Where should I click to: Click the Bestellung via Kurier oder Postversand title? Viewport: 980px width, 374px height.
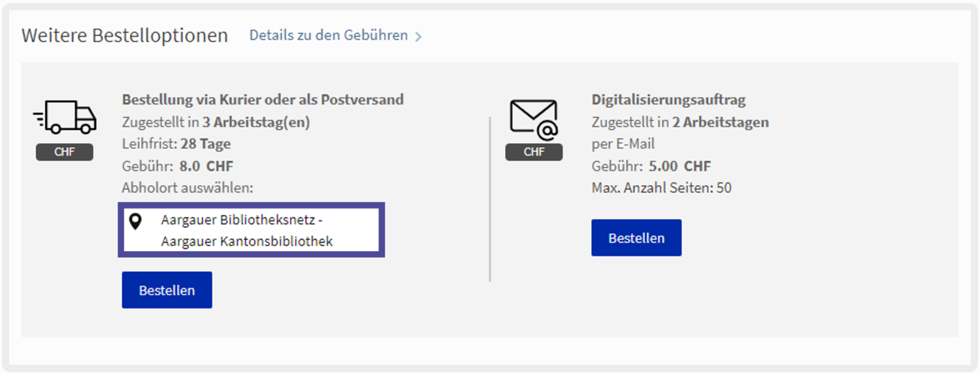[x=263, y=100]
